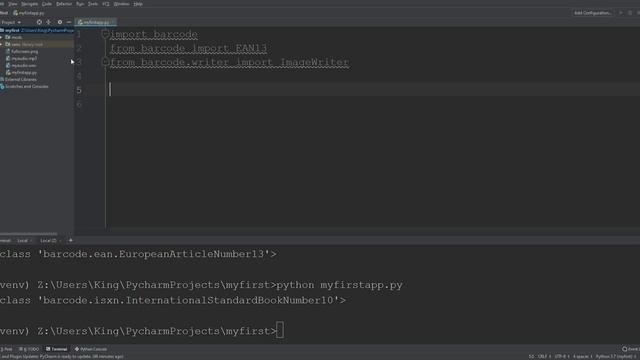Open the Project view dropdown

click(11, 22)
